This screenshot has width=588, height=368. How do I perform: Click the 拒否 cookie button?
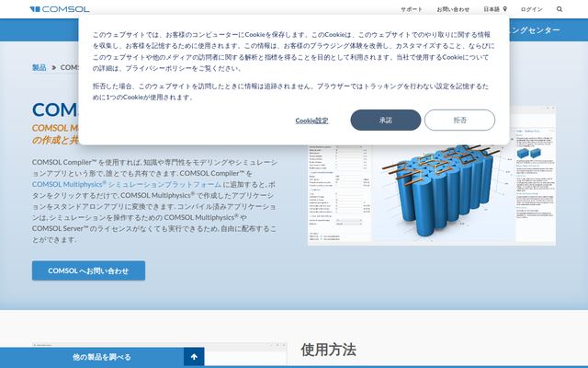click(459, 121)
